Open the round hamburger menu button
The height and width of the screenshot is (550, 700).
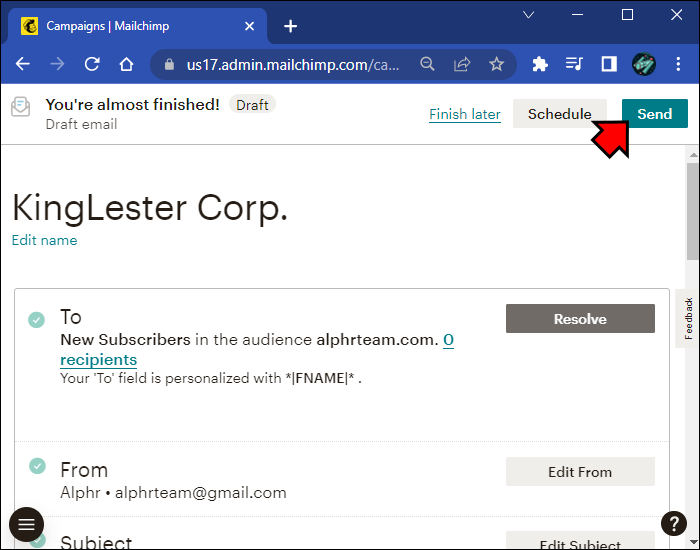26,524
